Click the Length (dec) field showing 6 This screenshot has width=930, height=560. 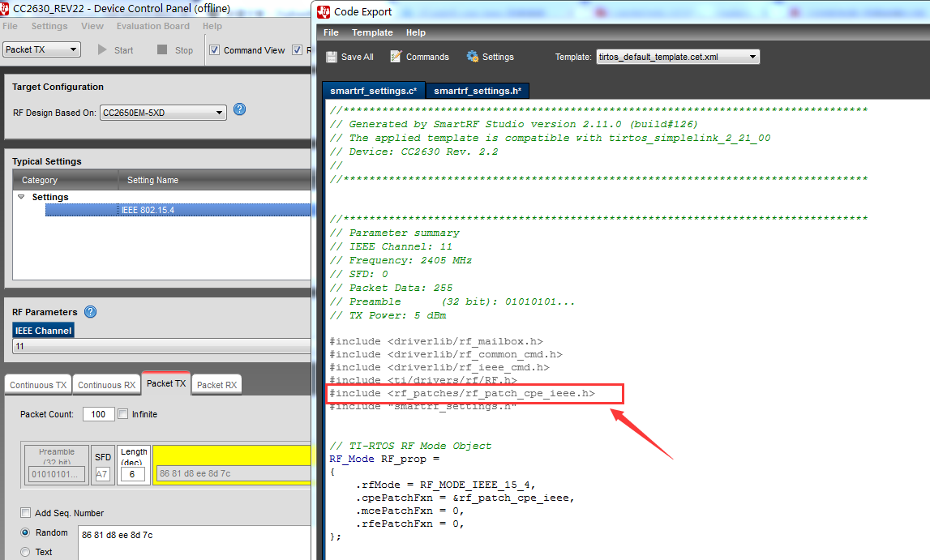point(132,474)
